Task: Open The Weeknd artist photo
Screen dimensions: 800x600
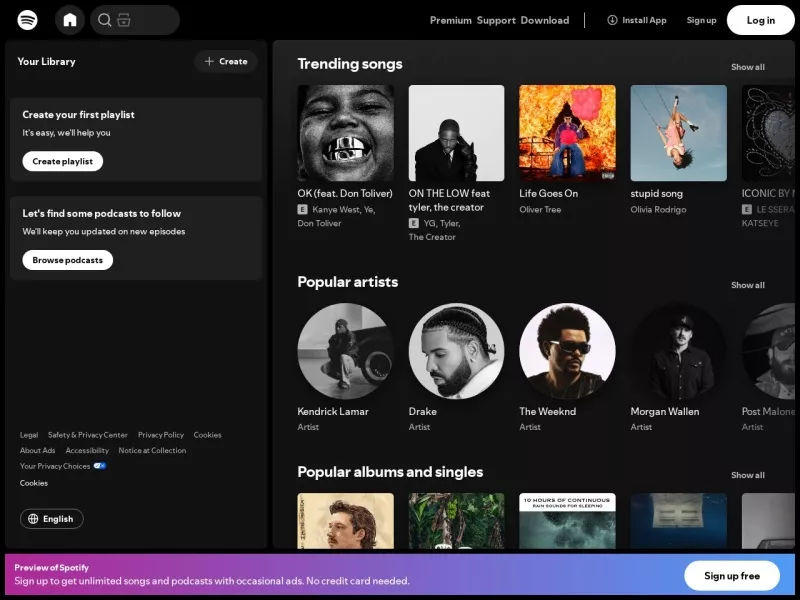Action: (567, 351)
